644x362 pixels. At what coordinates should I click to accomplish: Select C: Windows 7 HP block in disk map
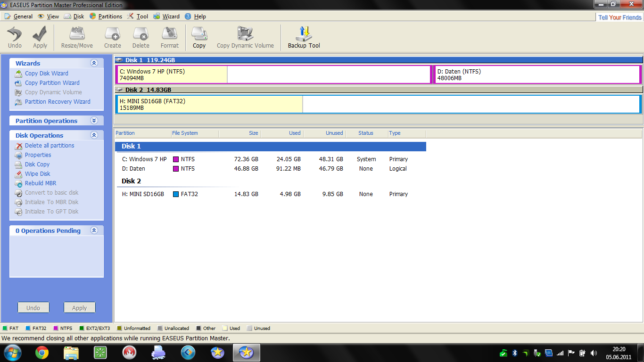[x=273, y=75]
